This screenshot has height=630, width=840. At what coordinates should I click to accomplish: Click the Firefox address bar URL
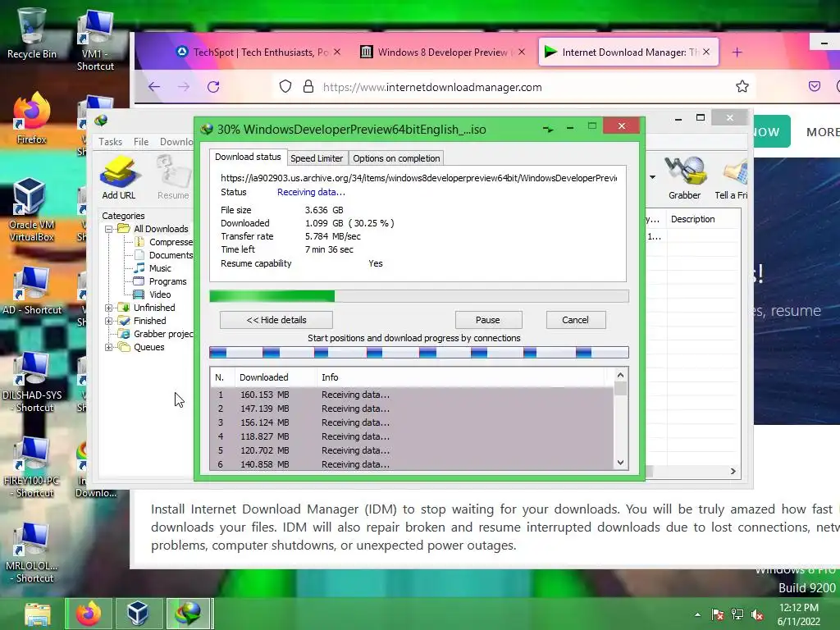tap(432, 87)
